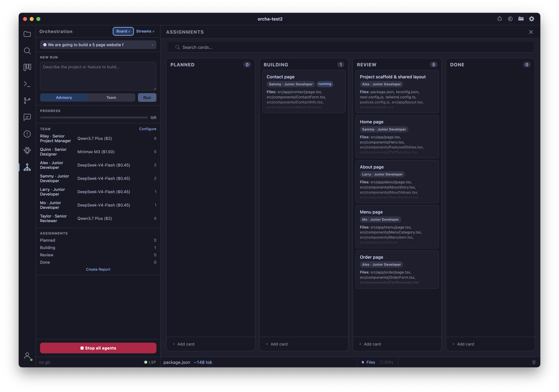Click the magnifier icon in Search cards
This screenshot has width=559, height=392.
[177, 47]
